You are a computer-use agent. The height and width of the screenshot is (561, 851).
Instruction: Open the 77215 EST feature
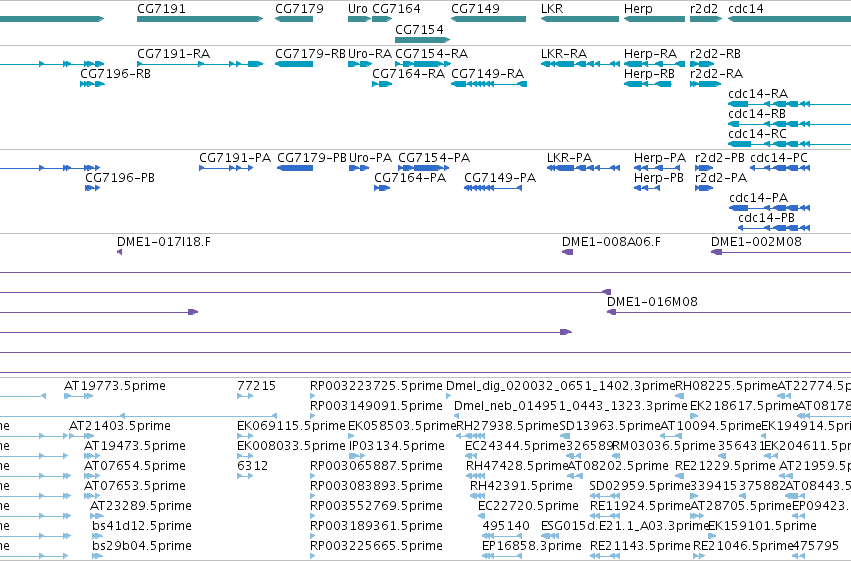pyautogui.click(x=245, y=397)
